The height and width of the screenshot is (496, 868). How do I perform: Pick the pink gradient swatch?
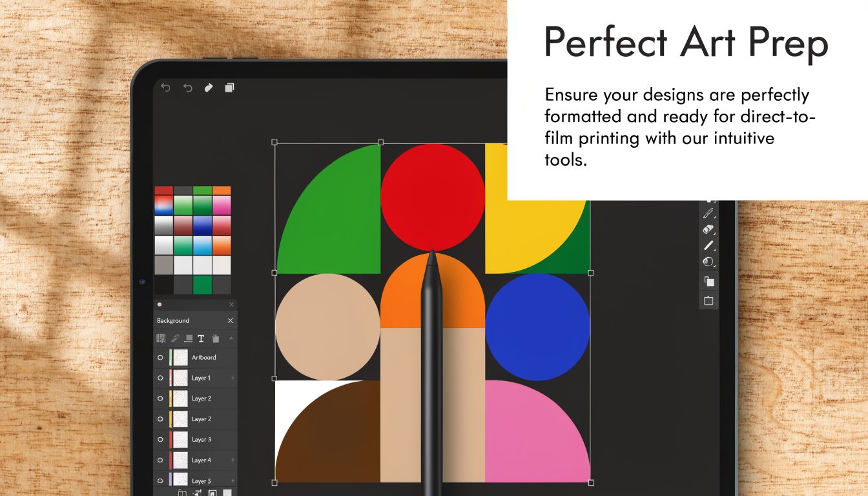(x=222, y=205)
